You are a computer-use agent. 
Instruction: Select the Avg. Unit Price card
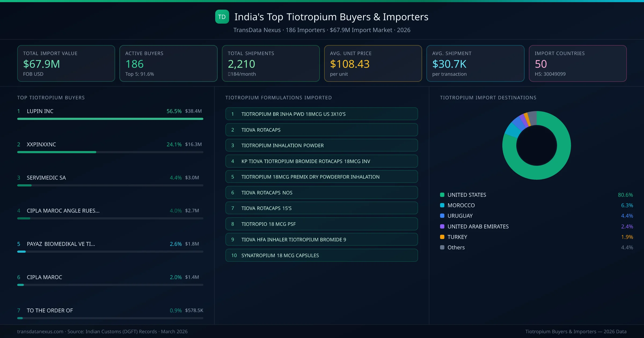373,63
